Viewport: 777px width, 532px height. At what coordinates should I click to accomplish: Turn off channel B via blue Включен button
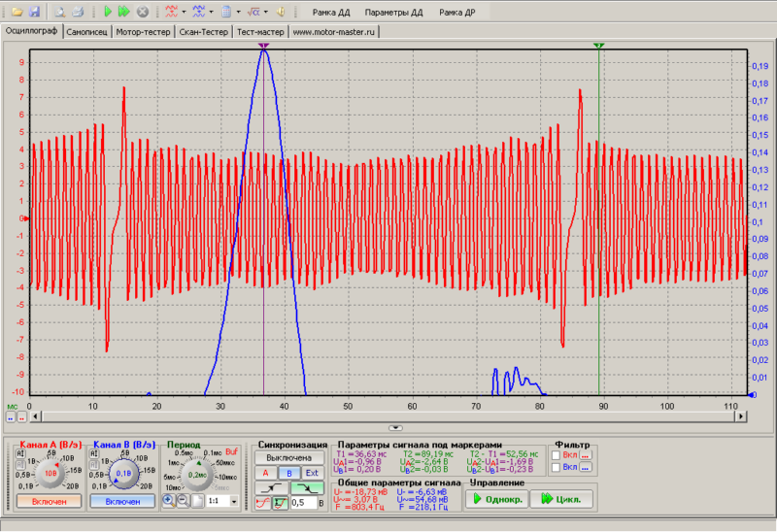tap(122, 501)
